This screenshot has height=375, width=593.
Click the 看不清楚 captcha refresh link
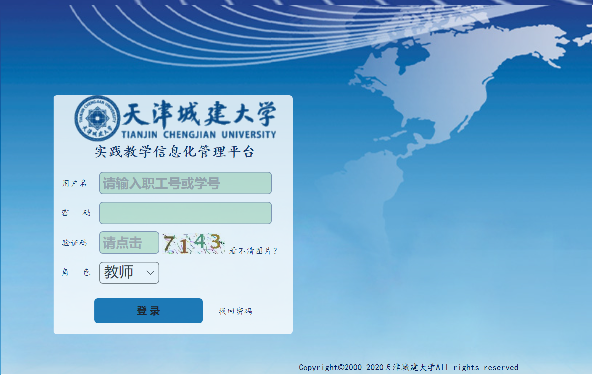point(253,250)
